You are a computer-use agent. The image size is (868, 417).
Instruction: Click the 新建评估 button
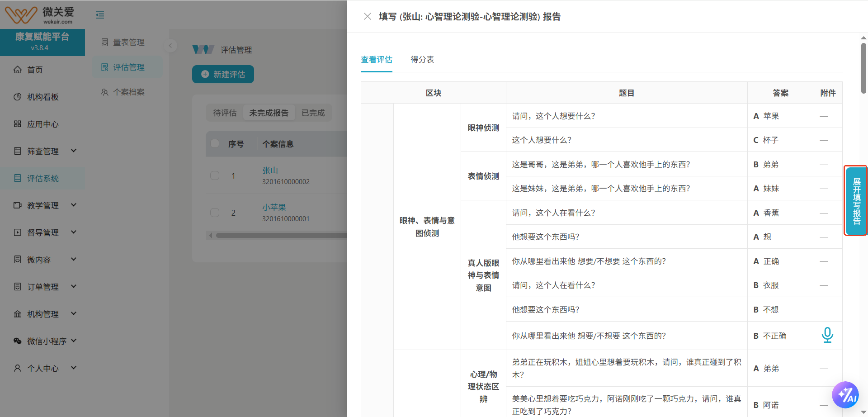tap(222, 74)
